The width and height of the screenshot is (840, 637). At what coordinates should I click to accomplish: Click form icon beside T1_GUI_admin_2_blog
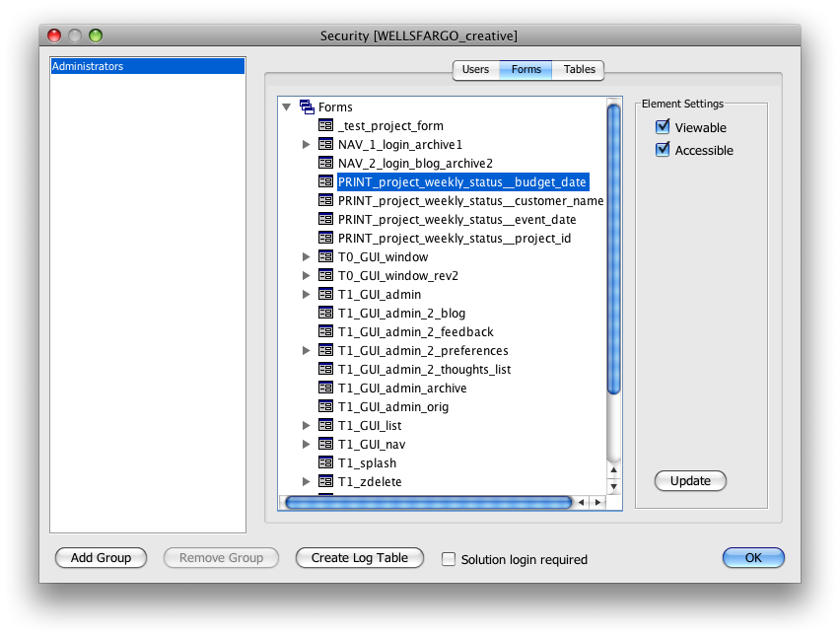click(325, 313)
